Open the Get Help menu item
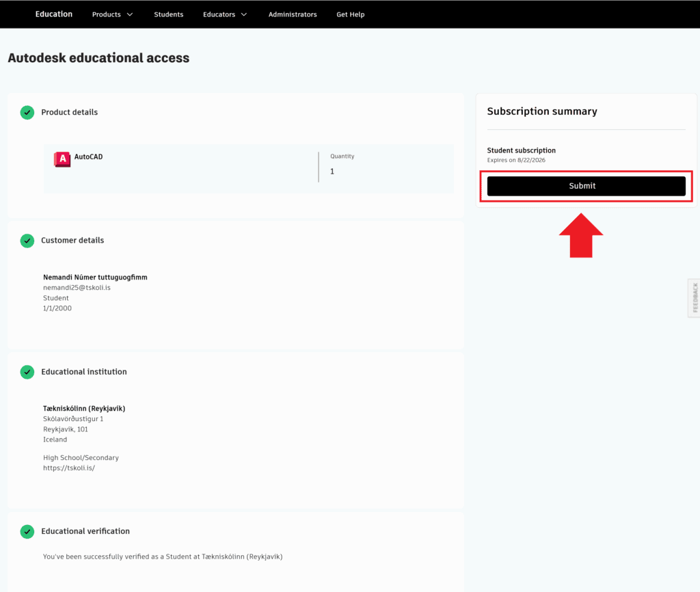 [351, 14]
